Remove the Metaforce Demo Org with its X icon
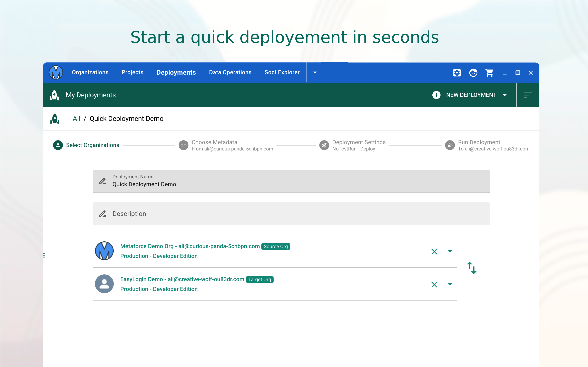Screen dimensions: 588x367 pyautogui.click(x=434, y=251)
